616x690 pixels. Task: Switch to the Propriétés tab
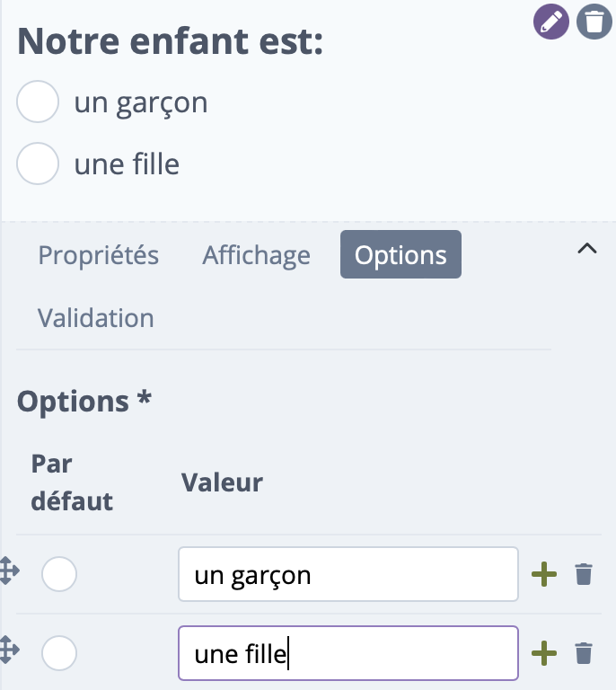pyautogui.click(x=99, y=255)
